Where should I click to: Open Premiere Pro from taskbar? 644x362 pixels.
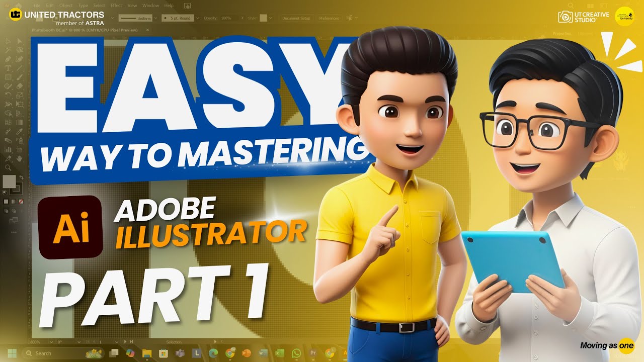(313, 353)
